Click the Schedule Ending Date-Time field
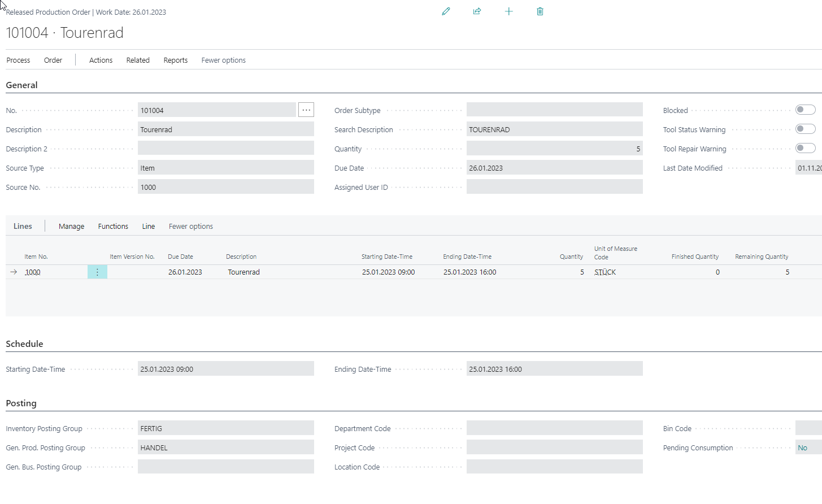This screenshot has width=822, height=504. point(555,368)
